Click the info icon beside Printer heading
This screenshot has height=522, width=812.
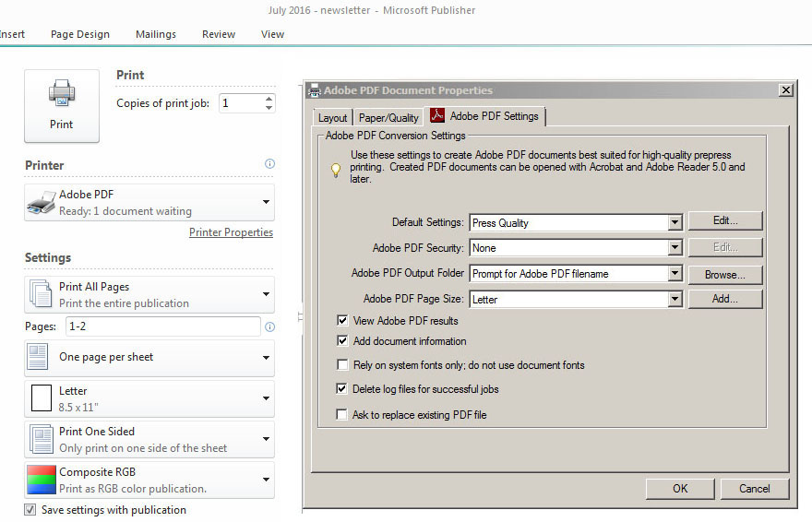coord(269,164)
